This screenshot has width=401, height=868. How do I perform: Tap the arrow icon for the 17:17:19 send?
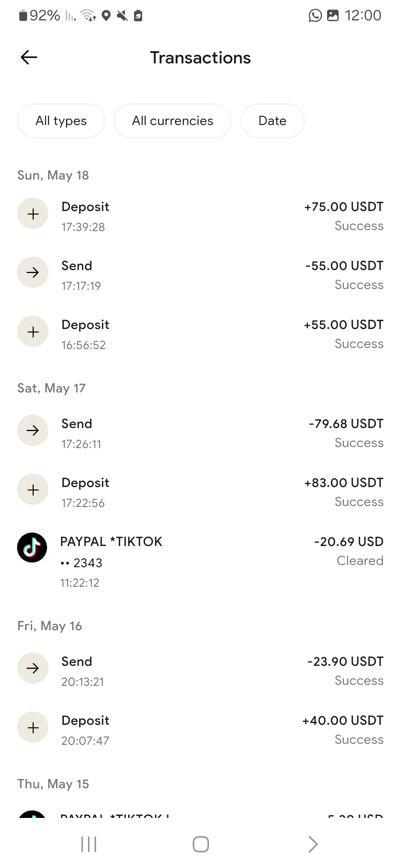pos(33,273)
